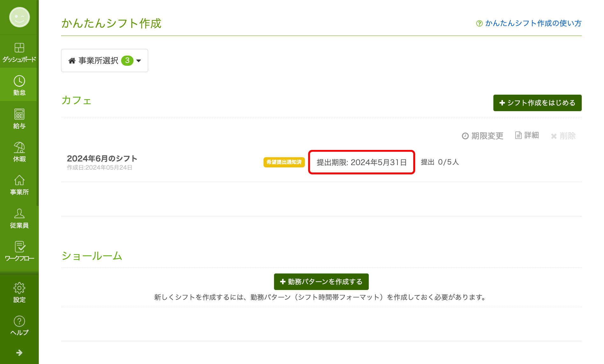Click the シフト作成をはじめる button
The image size is (604, 364).
537,103
